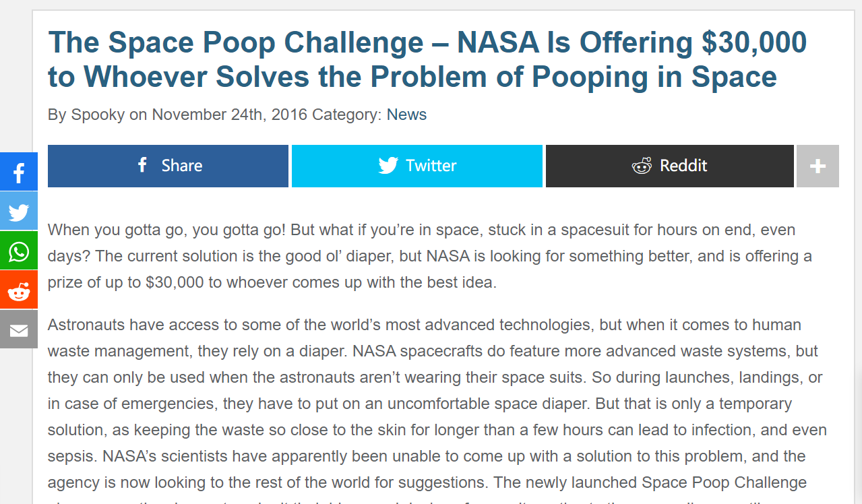Click '$30,000' in the article headline
This screenshot has height=504, width=862.
[754, 43]
